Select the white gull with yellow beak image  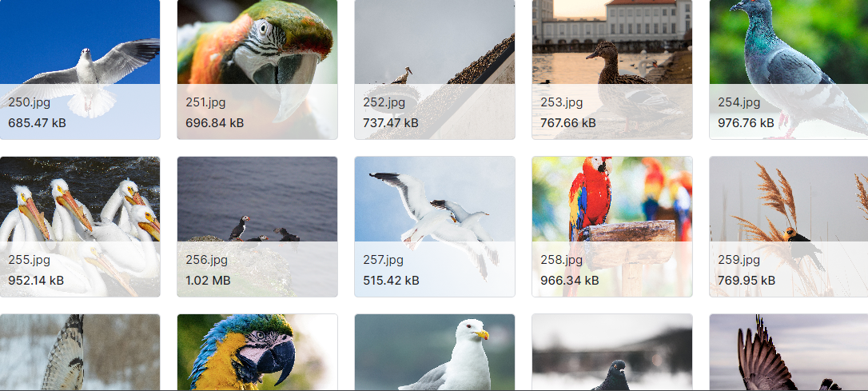(x=435, y=353)
